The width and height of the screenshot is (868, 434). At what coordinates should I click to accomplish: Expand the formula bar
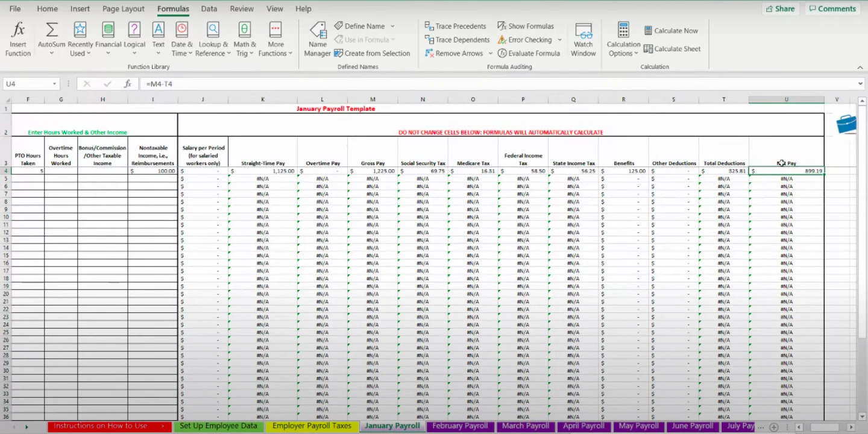click(860, 84)
